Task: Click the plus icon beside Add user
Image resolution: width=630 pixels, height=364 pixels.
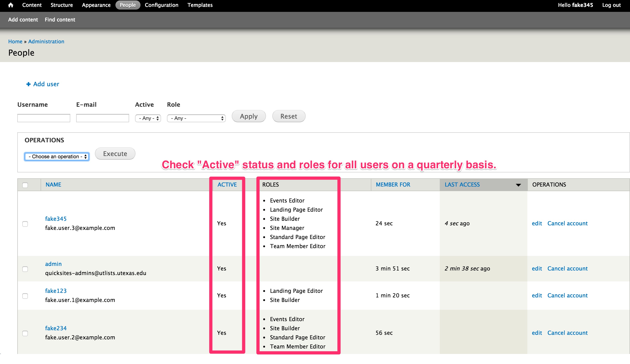Action: click(x=29, y=84)
